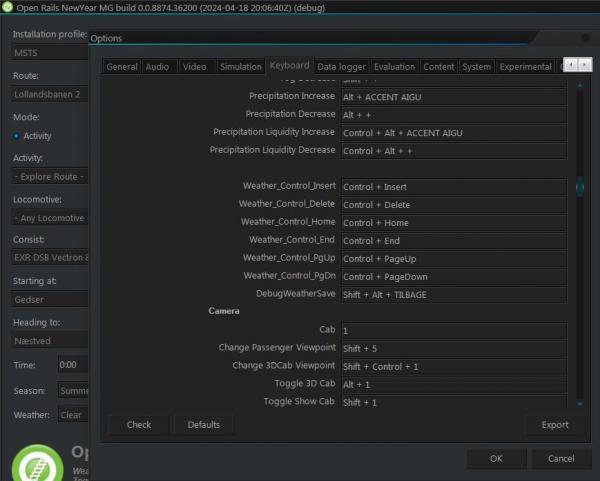The image size is (600, 481).
Task: Click the Precipitation Liquidity Increase key field
Action: coord(454,133)
